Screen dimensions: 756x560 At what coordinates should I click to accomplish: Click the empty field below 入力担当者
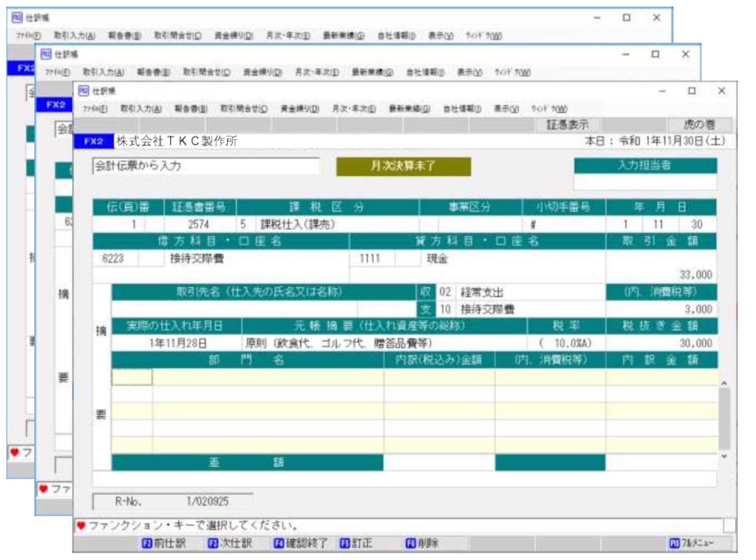pos(645,182)
